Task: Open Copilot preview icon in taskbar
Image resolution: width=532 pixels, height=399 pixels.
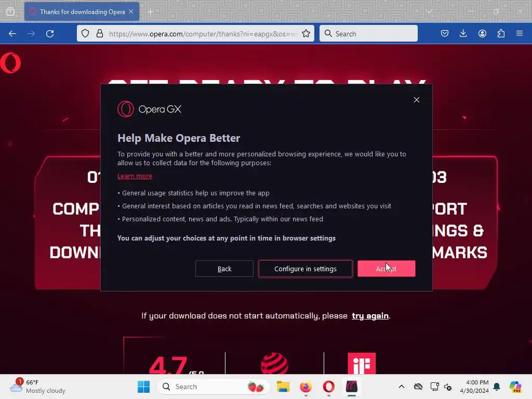Action: click(515, 387)
